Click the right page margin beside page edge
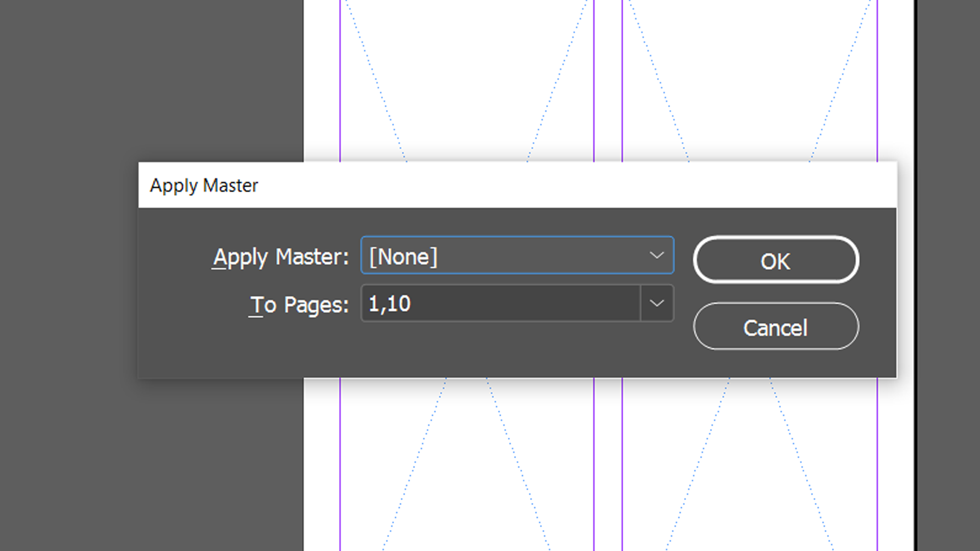 pyautogui.click(x=896, y=77)
